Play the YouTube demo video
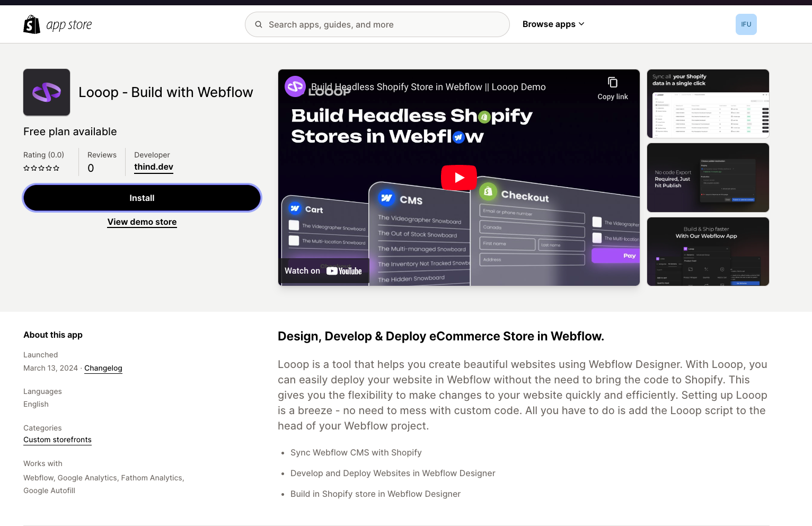The width and height of the screenshot is (812, 526). 459,178
